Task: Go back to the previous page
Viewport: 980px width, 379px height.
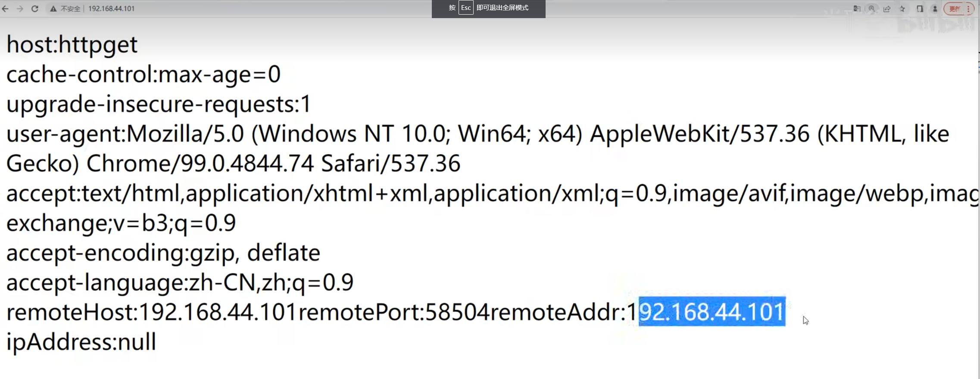Action: point(5,9)
